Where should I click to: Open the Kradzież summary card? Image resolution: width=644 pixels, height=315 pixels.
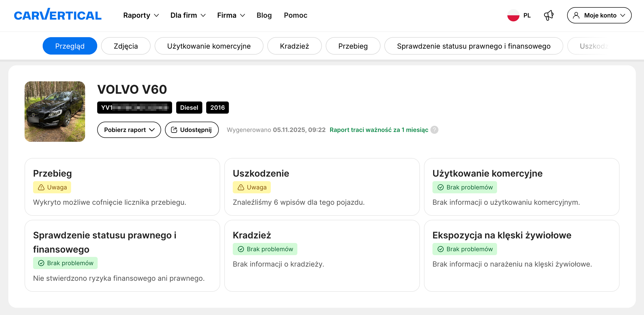click(x=322, y=256)
